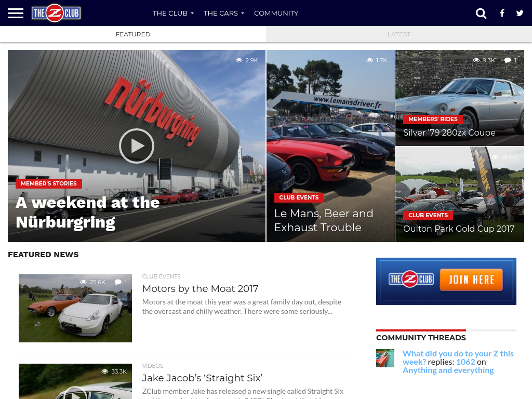Visit the club's Twitter page icon

[520, 13]
